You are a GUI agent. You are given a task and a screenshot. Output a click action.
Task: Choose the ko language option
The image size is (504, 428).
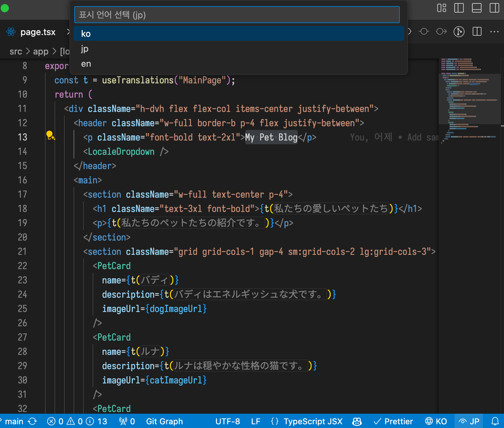239,33
